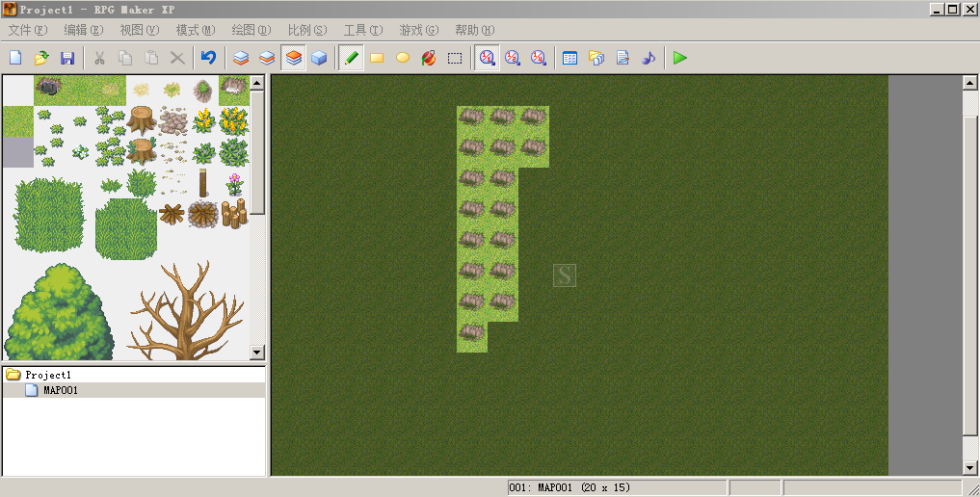Open the Database icon
Screen dimensions: 980x497
(x=570, y=58)
